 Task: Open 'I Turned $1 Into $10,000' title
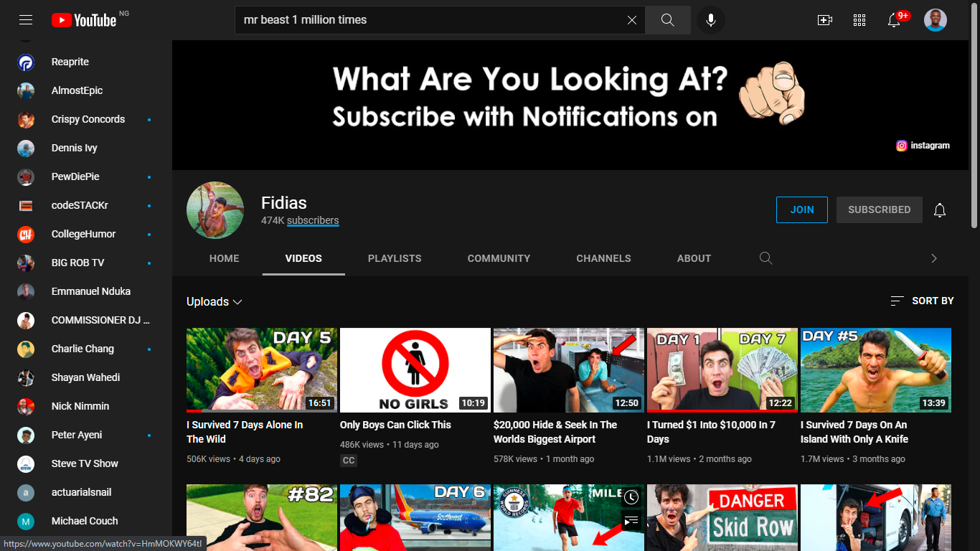pos(711,432)
